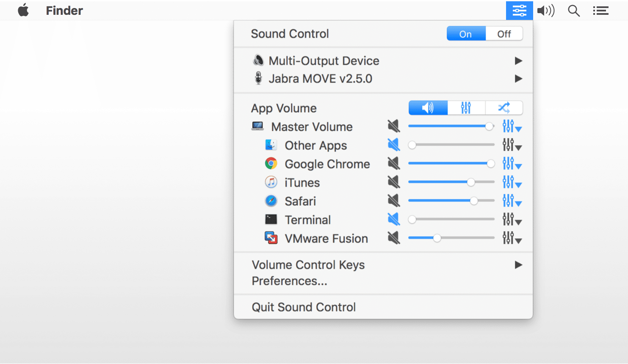
Task: Click the Sound Control menu bar icon
Action: pyautogui.click(x=519, y=10)
